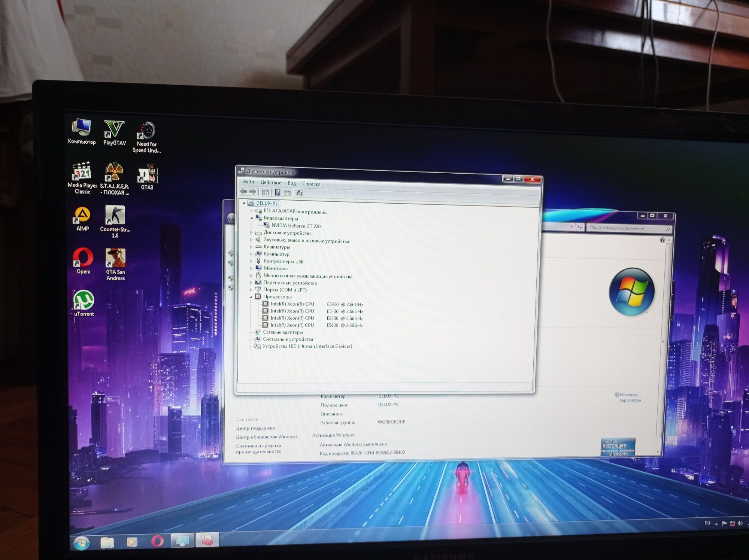The image size is (749, 560).
Task: Collapse the Видеоадаптеры node
Action: [x=252, y=218]
